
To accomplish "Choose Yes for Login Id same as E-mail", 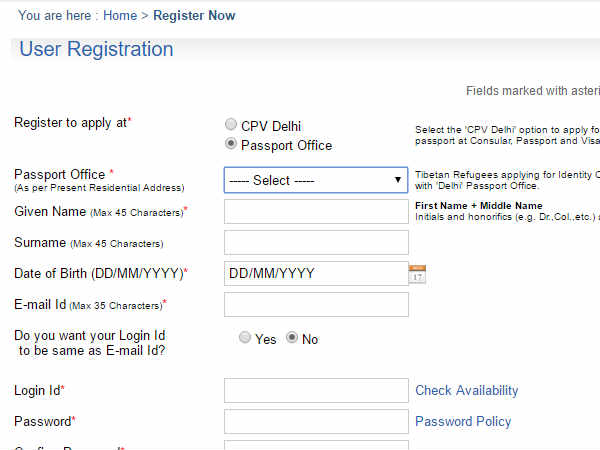I will pyautogui.click(x=245, y=338).
